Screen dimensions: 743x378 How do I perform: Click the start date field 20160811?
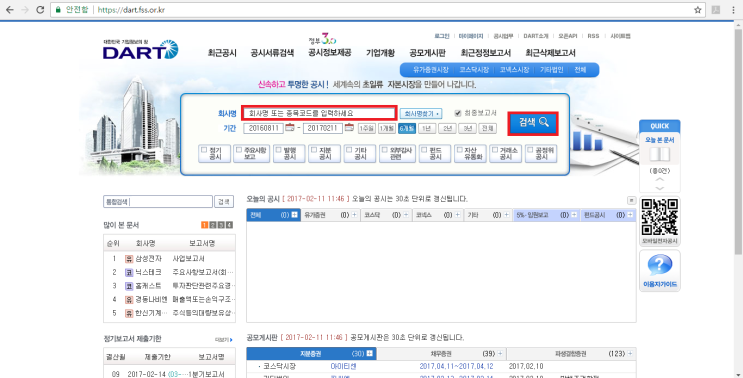263,128
